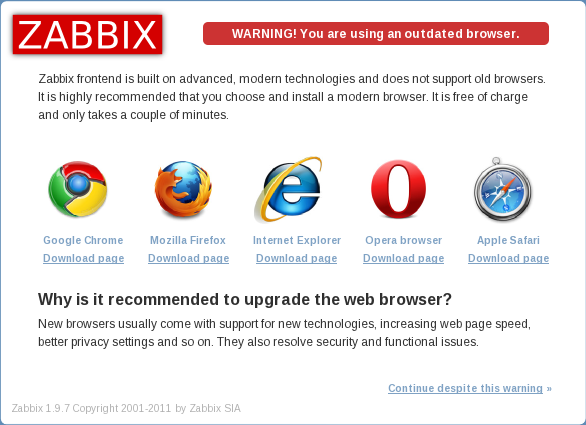This screenshot has height=425, width=586.
Task: Click the upgrade web browser question heading
Action: tap(245, 299)
